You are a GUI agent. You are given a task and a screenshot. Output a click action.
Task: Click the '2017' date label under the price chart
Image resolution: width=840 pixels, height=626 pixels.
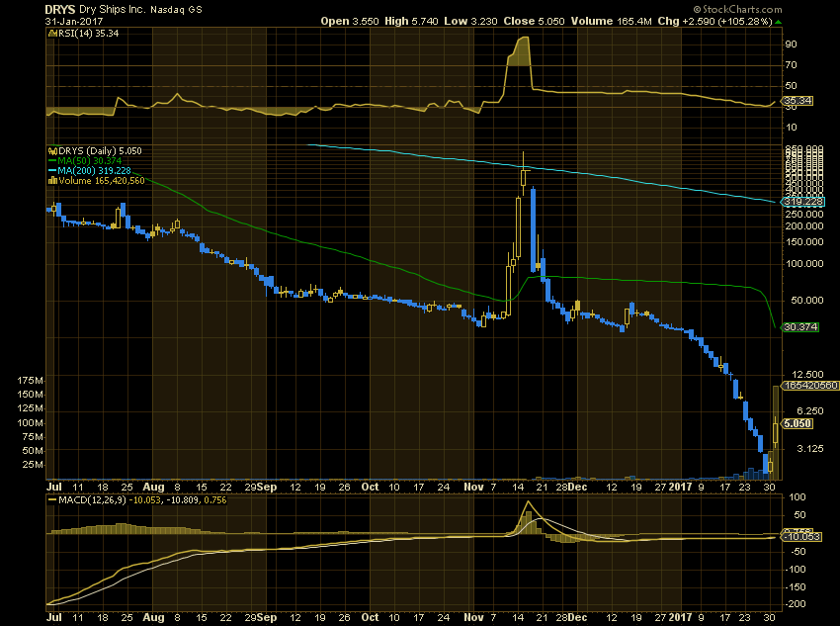[x=680, y=488]
